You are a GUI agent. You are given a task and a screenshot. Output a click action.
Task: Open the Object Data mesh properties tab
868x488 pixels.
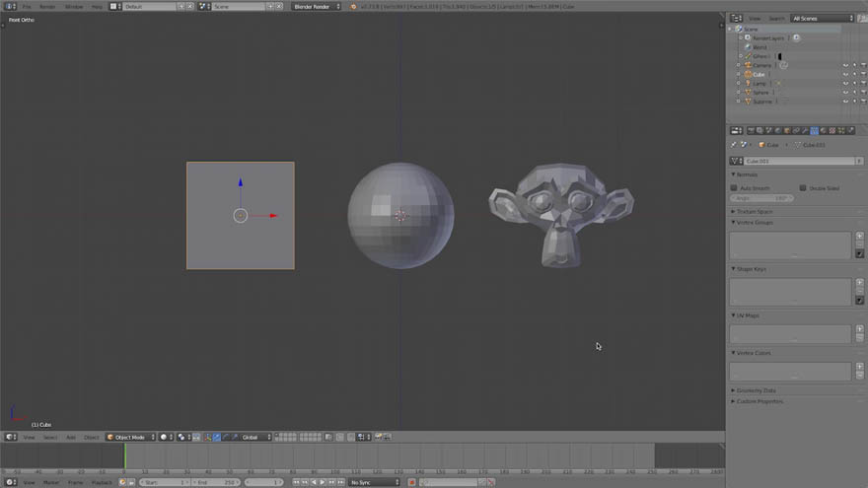pyautogui.click(x=815, y=130)
